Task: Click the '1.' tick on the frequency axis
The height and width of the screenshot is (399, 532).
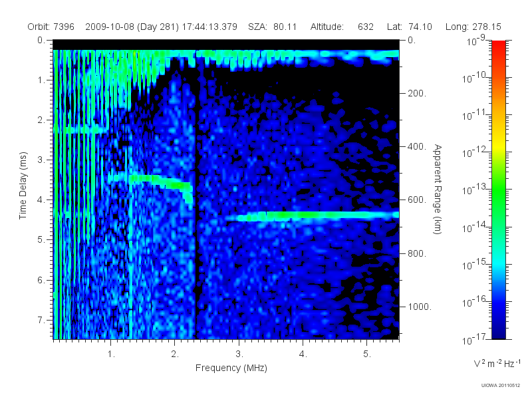Action: click(x=111, y=354)
